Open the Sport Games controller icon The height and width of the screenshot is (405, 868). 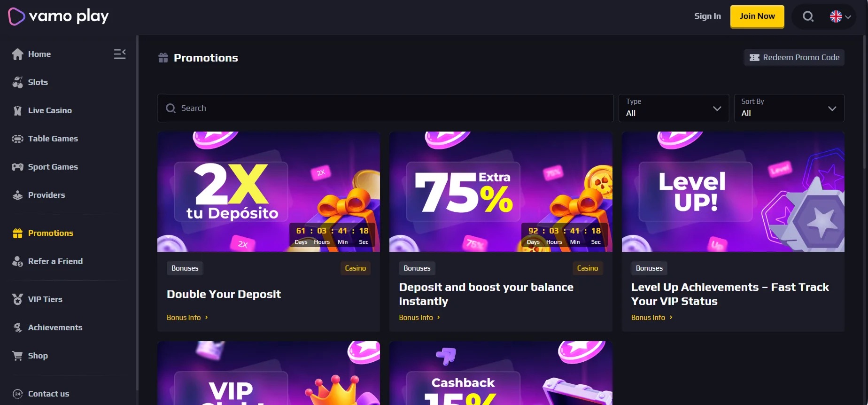(x=18, y=167)
